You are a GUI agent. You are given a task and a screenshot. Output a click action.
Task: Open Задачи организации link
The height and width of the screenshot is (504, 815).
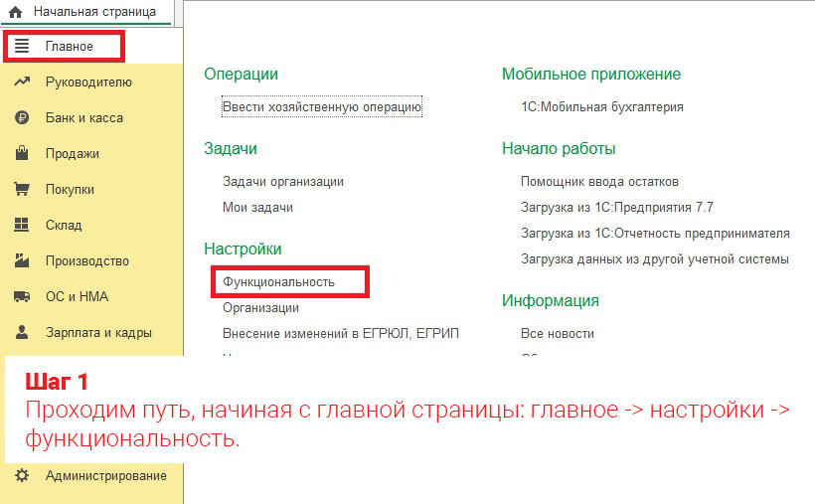point(283,182)
